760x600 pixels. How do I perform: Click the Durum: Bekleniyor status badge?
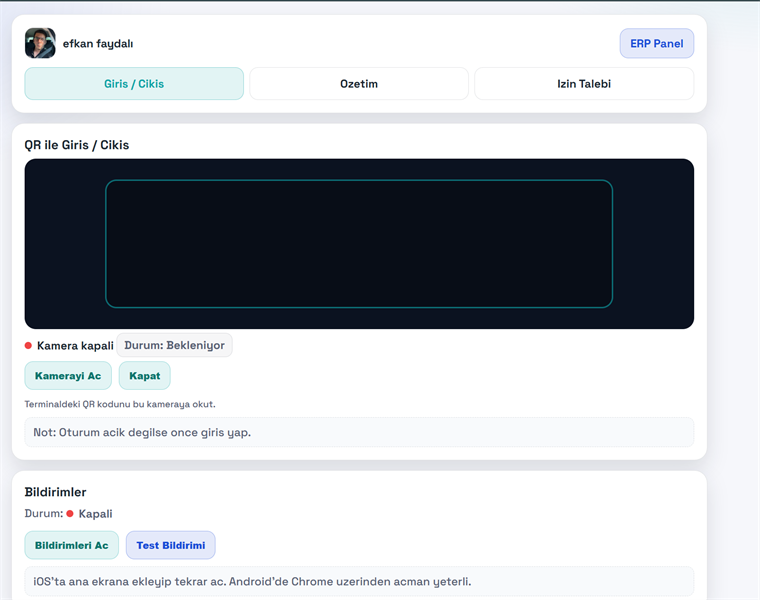tap(174, 345)
